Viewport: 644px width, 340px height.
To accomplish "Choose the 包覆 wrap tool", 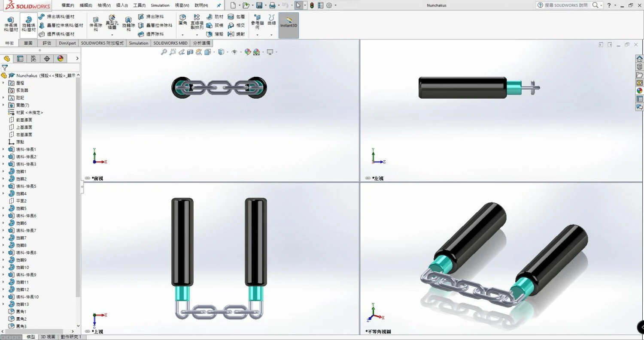I will 236,17.
